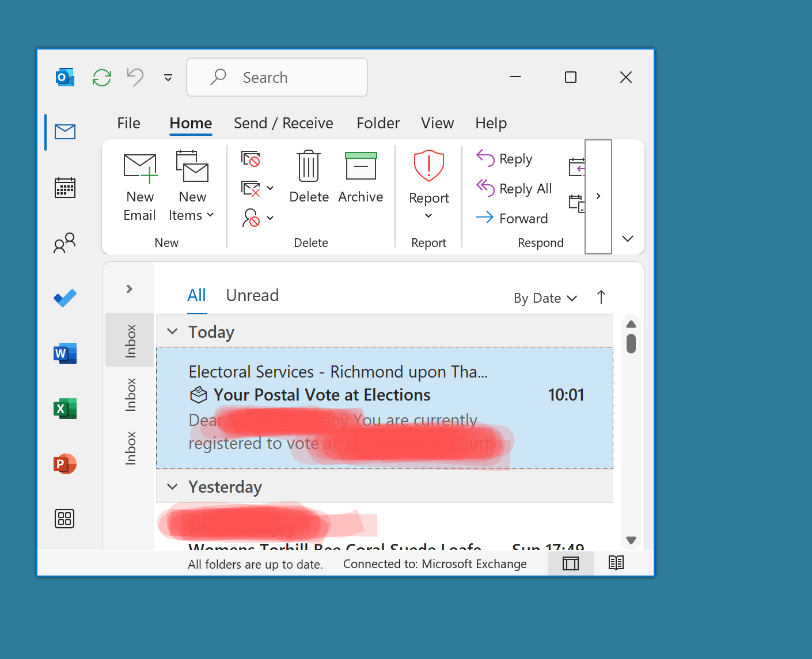Open the People contacts icon
Image resolution: width=812 pixels, height=659 pixels.
click(65, 243)
